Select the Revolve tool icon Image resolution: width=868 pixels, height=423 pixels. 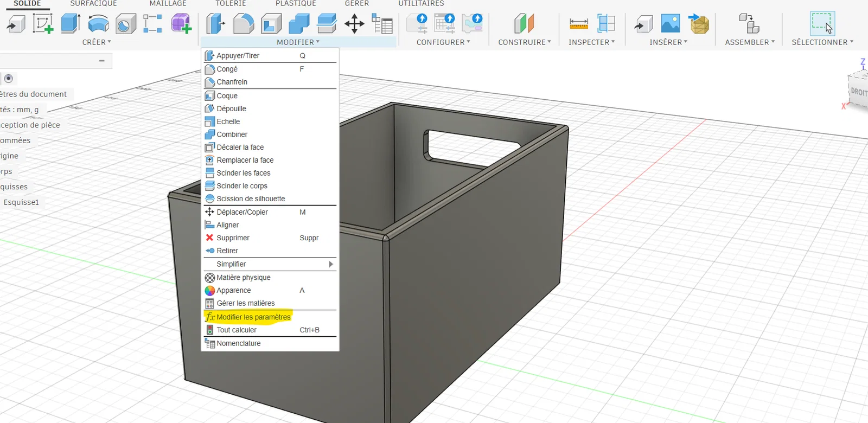(98, 24)
